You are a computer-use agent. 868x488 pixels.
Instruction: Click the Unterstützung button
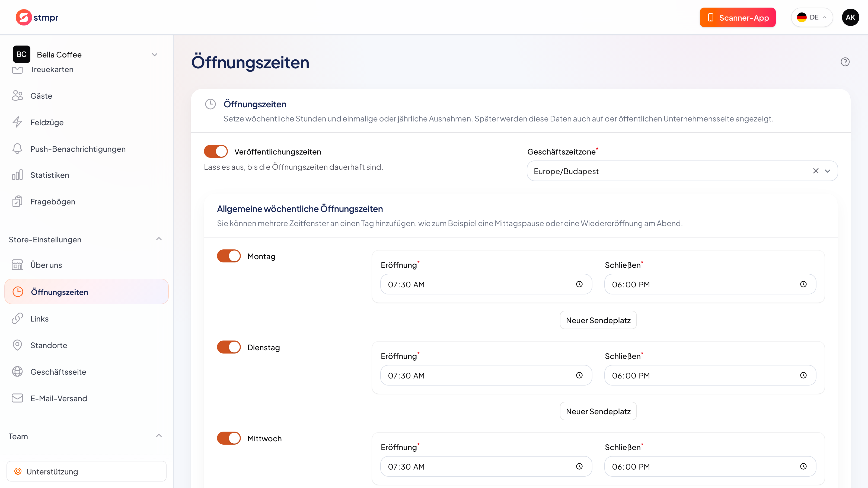click(x=86, y=471)
